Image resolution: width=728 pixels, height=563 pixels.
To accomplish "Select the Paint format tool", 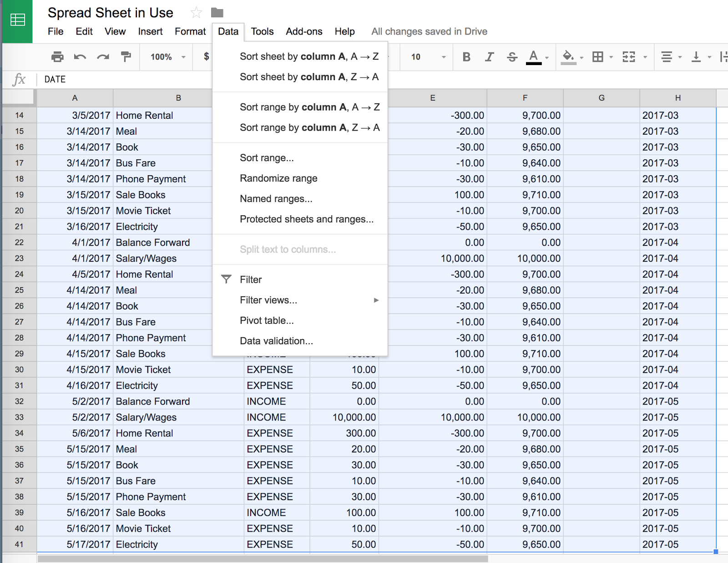I will tap(126, 56).
